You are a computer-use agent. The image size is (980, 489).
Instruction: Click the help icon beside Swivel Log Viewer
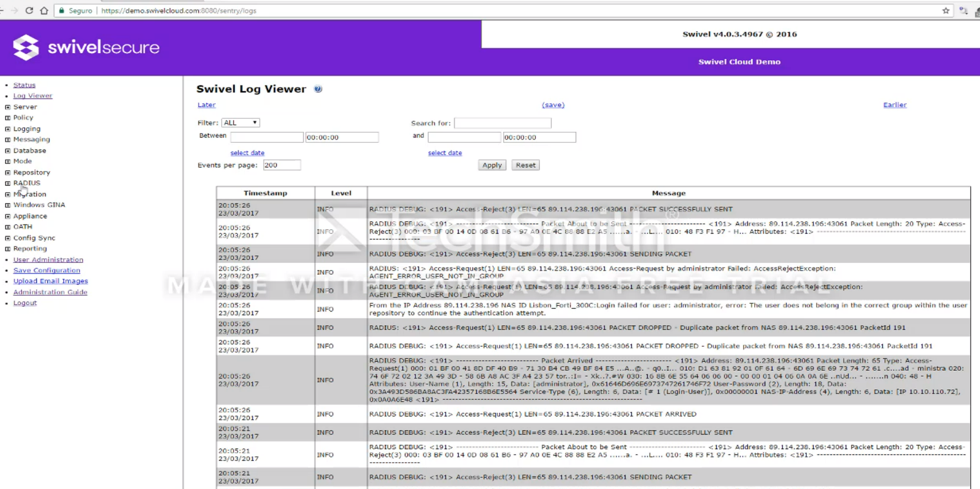pyautogui.click(x=318, y=89)
